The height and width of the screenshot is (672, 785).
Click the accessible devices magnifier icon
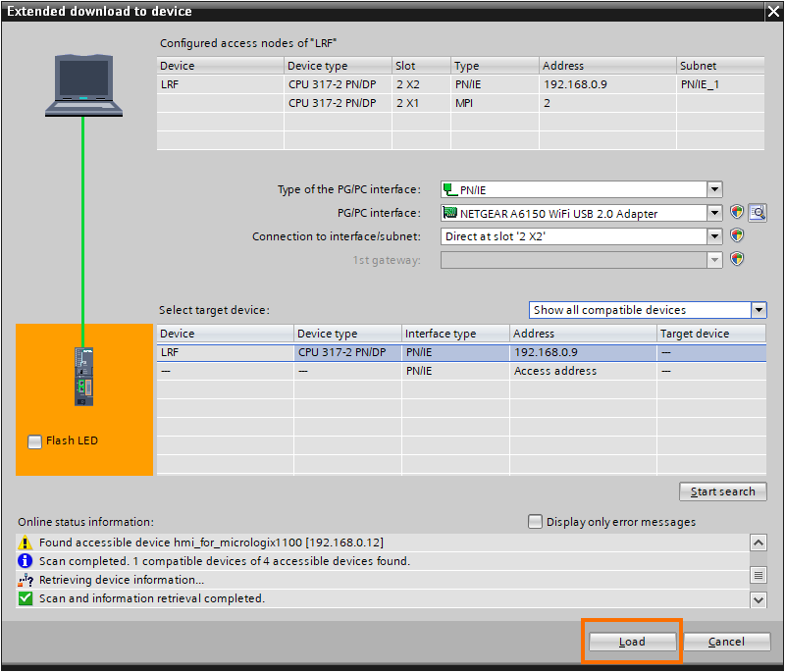pos(759,213)
